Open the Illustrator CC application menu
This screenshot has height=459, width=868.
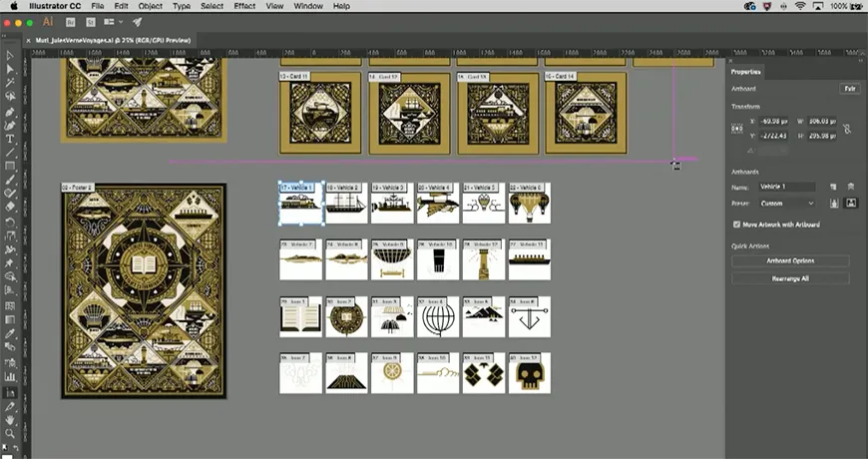coord(54,6)
